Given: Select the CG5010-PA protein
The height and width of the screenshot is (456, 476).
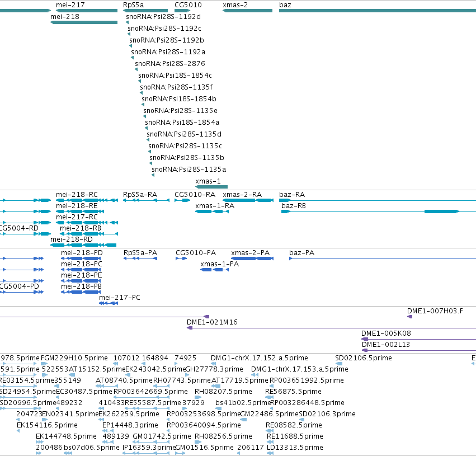Looking at the screenshot, I should point(181,258).
